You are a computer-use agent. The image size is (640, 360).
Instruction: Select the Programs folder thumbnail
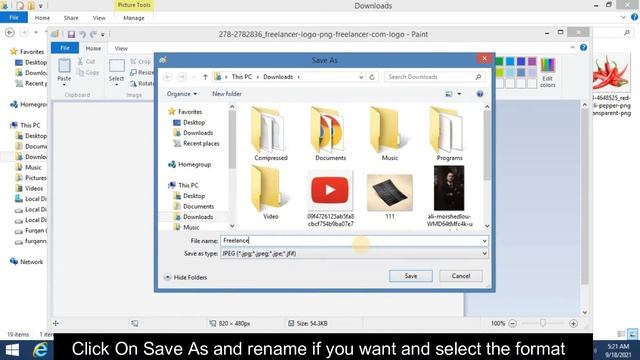coord(449,134)
